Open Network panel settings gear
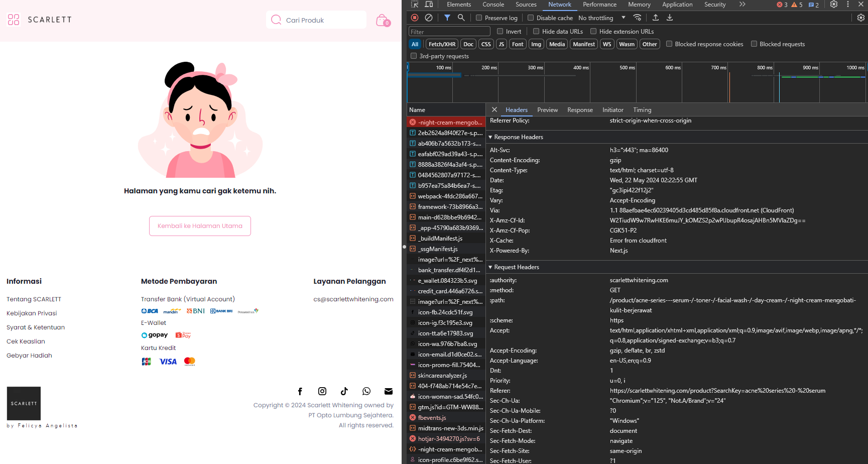 point(861,18)
